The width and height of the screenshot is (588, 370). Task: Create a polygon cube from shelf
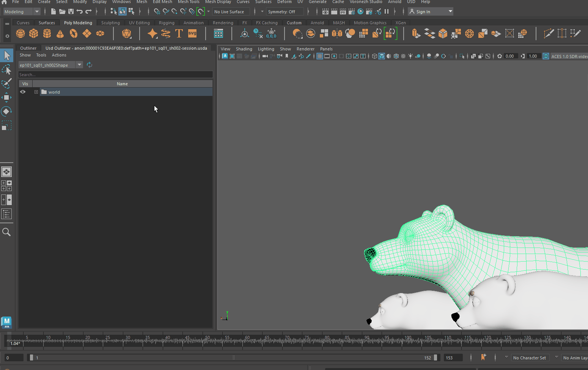(34, 34)
